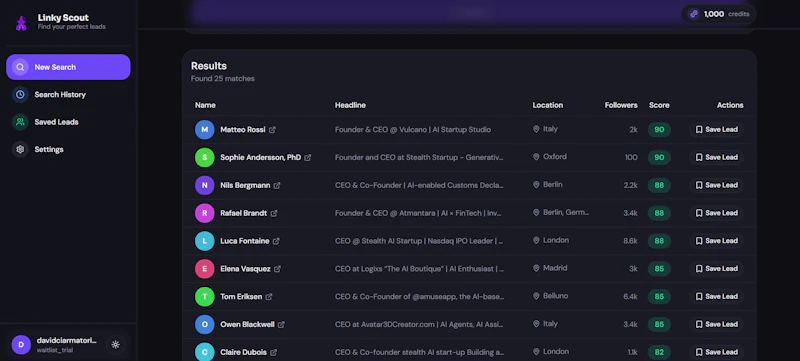
Task: Open Matteo Rossi's external profile link icon
Action: point(272,130)
